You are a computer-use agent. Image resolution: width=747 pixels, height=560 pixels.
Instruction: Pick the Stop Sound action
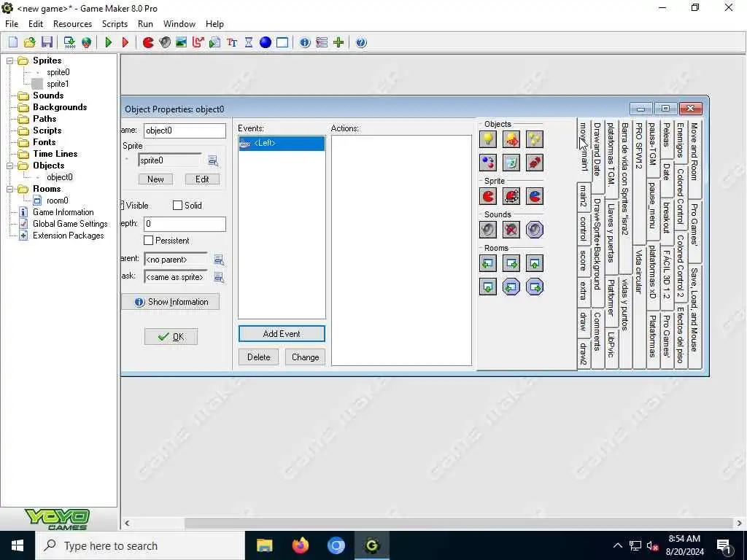[511, 230]
